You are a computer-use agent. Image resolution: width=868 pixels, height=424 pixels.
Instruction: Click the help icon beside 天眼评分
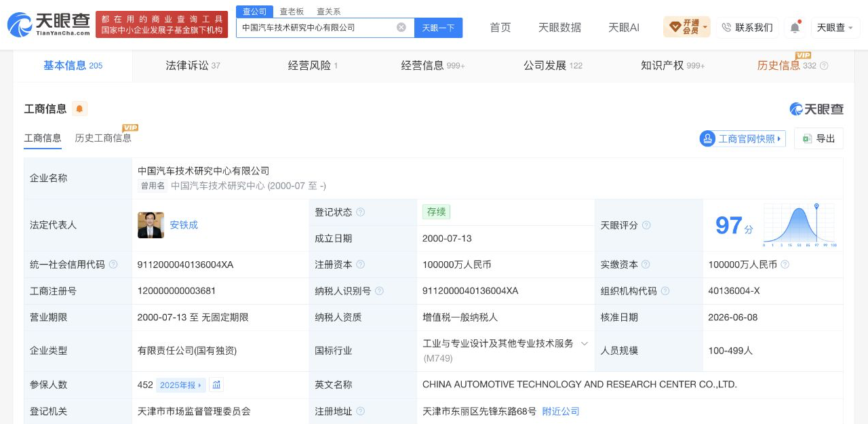click(x=646, y=225)
